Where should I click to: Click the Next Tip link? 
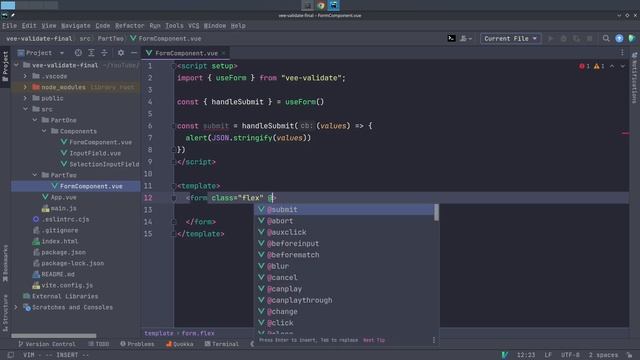point(374,340)
